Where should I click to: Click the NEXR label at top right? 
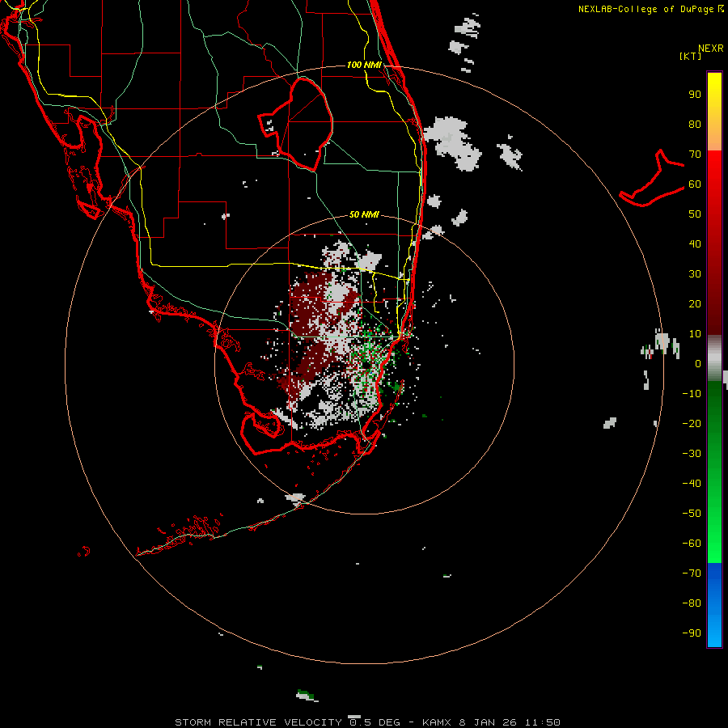[711, 49]
